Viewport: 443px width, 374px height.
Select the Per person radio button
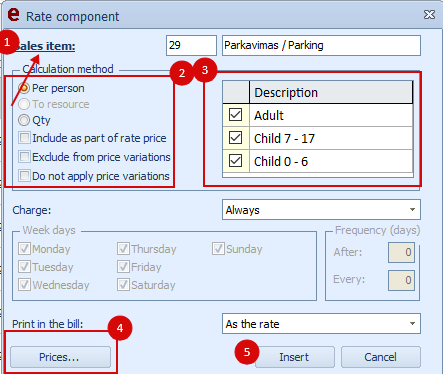24,88
